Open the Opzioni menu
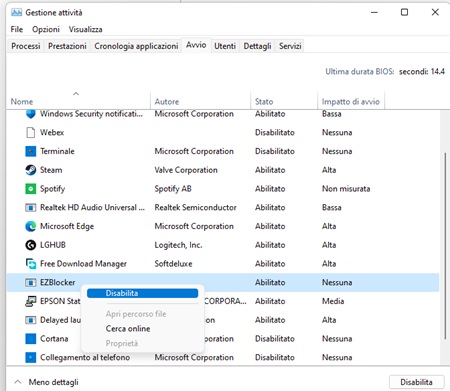The width and height of the screenshot is (450, 391). 46,29
